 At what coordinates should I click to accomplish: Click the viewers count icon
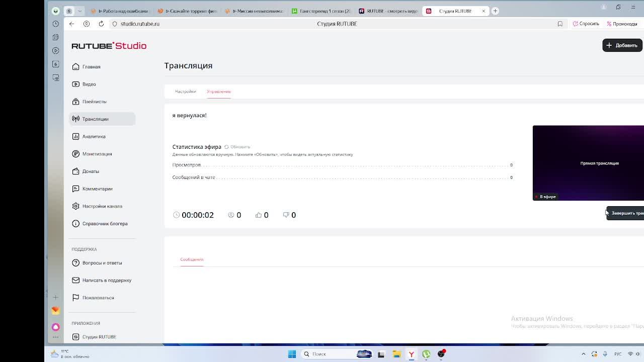click(231, 215)
